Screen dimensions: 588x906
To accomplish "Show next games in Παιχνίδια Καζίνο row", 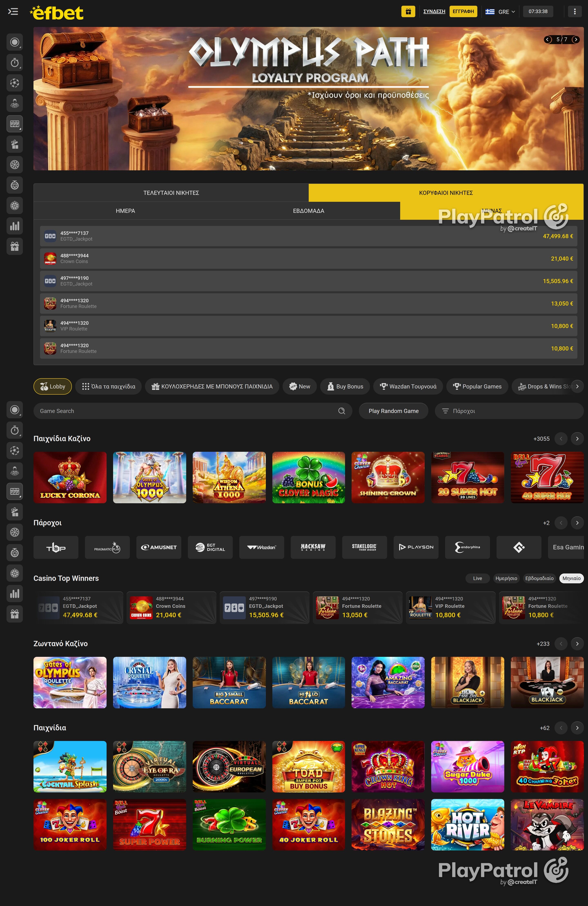I will click(577, 438).
